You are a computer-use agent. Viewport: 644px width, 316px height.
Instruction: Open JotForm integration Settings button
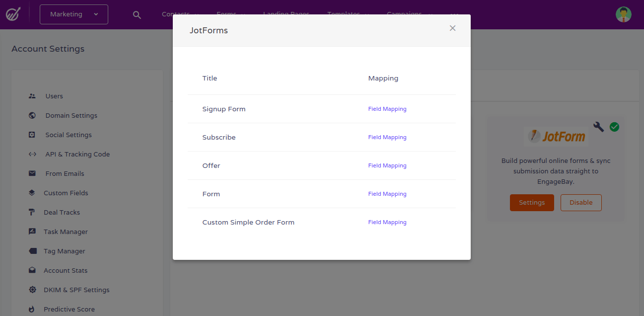pos(532,203)
